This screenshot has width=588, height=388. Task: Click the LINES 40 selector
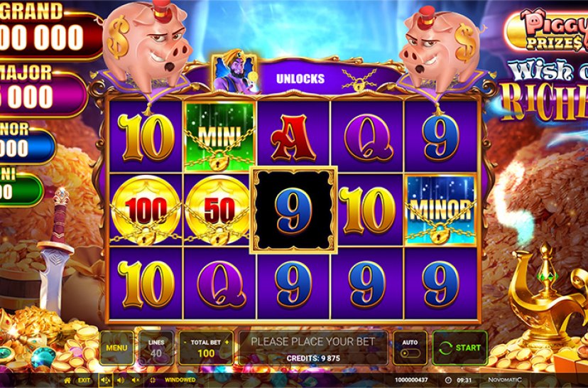tap(156, 347)
